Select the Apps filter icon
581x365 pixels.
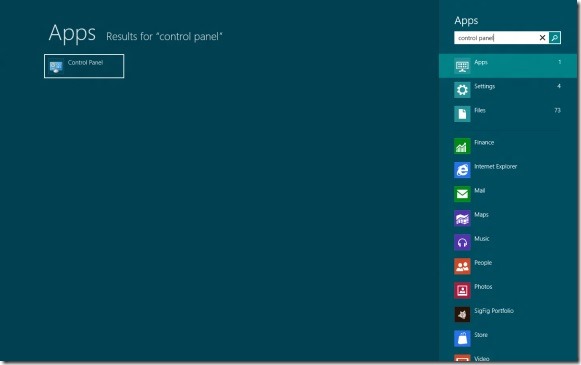coord(462,66)
